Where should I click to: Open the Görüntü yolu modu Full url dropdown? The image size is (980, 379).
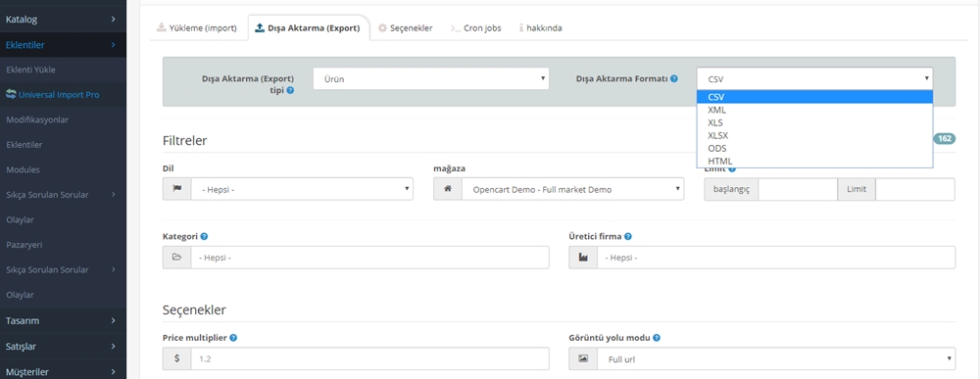[776, 359]
